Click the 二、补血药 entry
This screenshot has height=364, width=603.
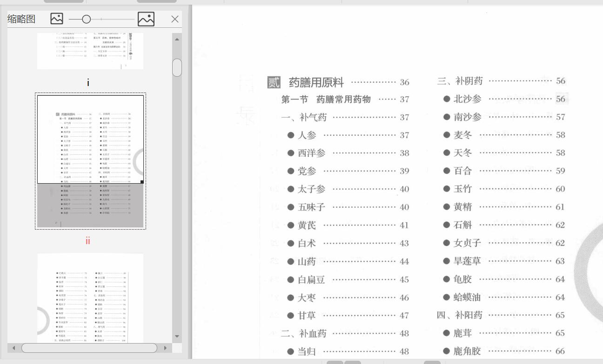click(x=345, y=333)
